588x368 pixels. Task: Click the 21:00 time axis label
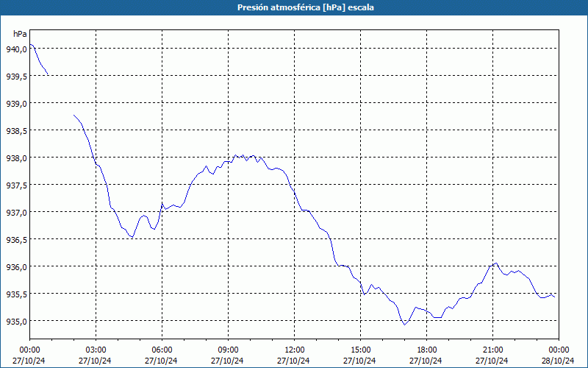(x=492, y=350)
